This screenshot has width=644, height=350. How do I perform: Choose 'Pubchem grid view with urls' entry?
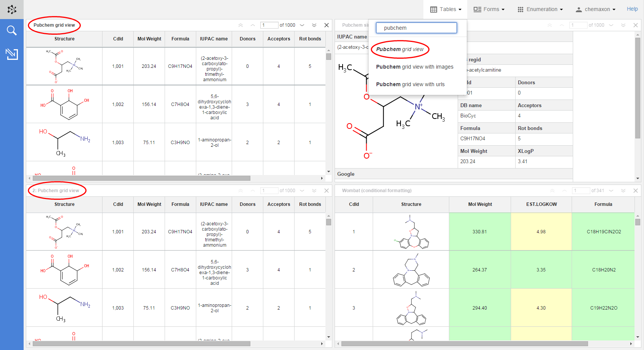point(410,84)
